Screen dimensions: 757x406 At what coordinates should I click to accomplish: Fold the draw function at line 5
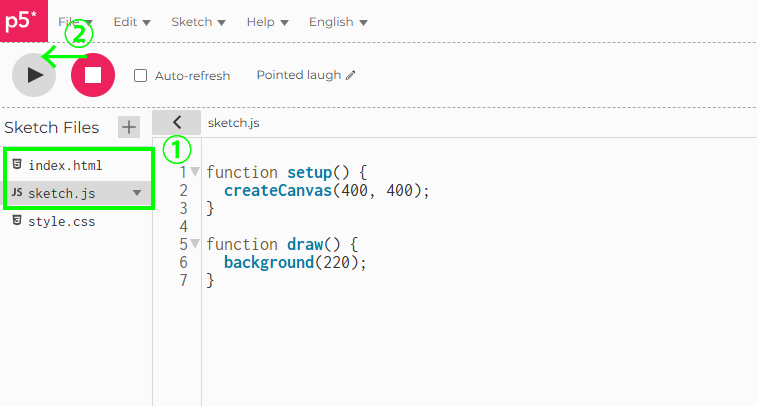[x=195, y=244]
